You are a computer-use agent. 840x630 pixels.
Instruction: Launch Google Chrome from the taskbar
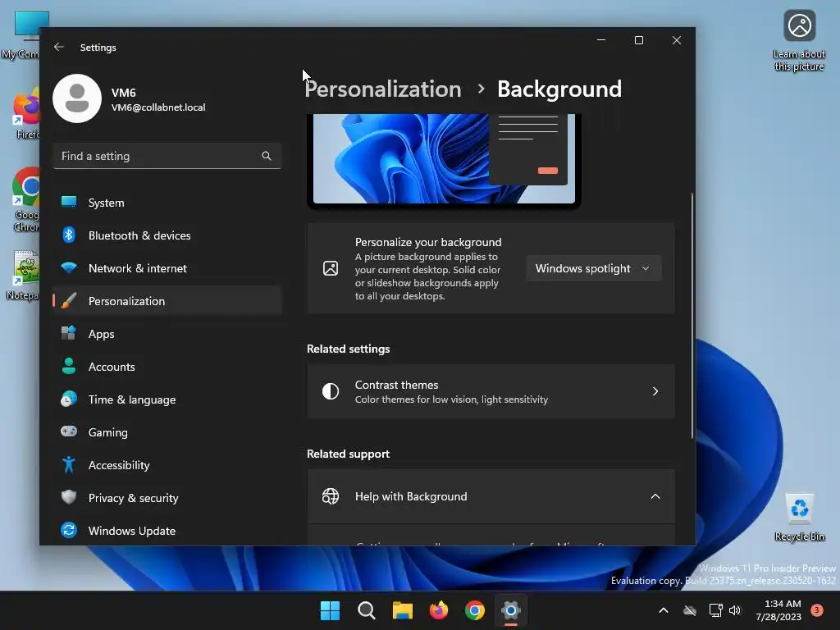point(475,610)
